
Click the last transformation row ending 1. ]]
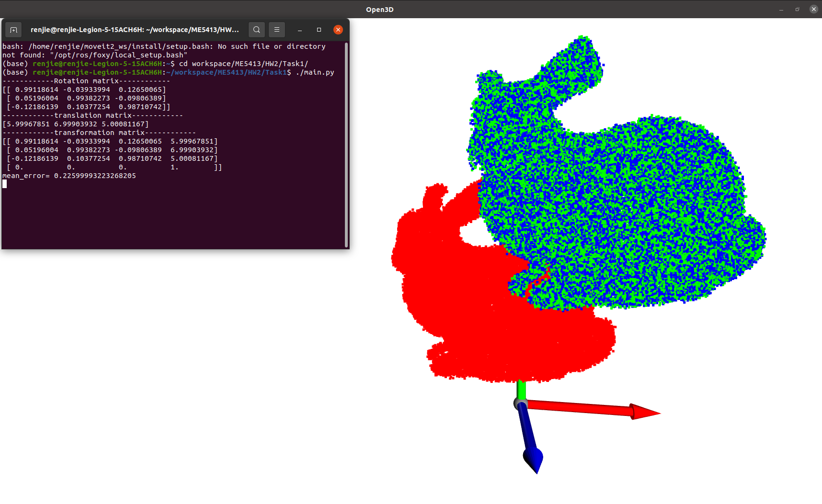[x=114, y=167]
